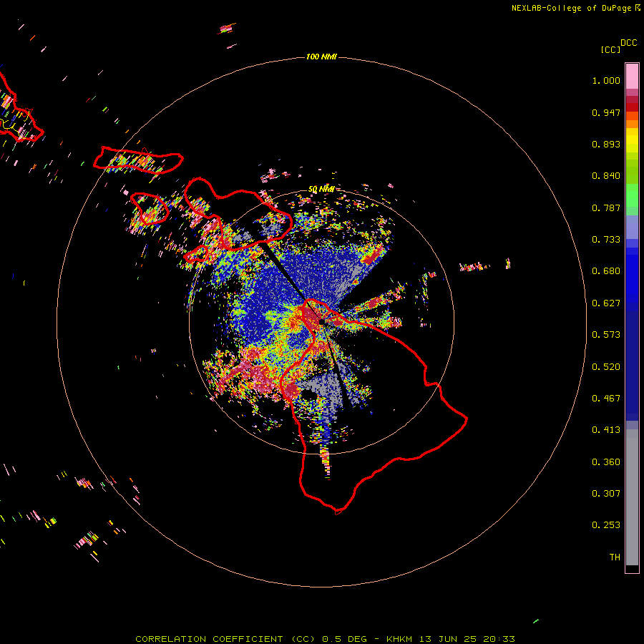644x644 pixels.
Task: Click the Correlation Coefficient KHKM title caption
Action: click(x=325, y=639)
